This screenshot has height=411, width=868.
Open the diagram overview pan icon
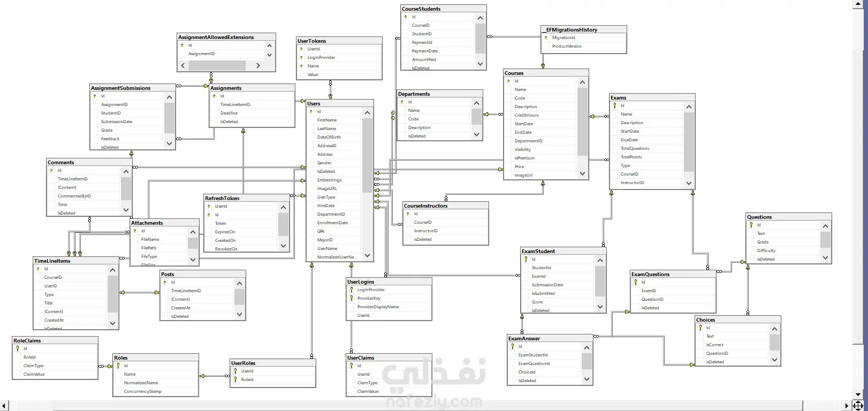[858, 405]
